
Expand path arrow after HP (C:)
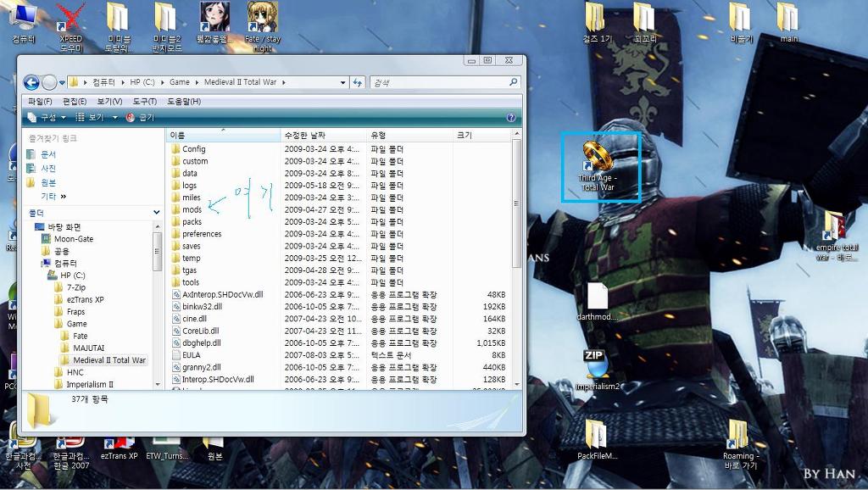[163, 82]
